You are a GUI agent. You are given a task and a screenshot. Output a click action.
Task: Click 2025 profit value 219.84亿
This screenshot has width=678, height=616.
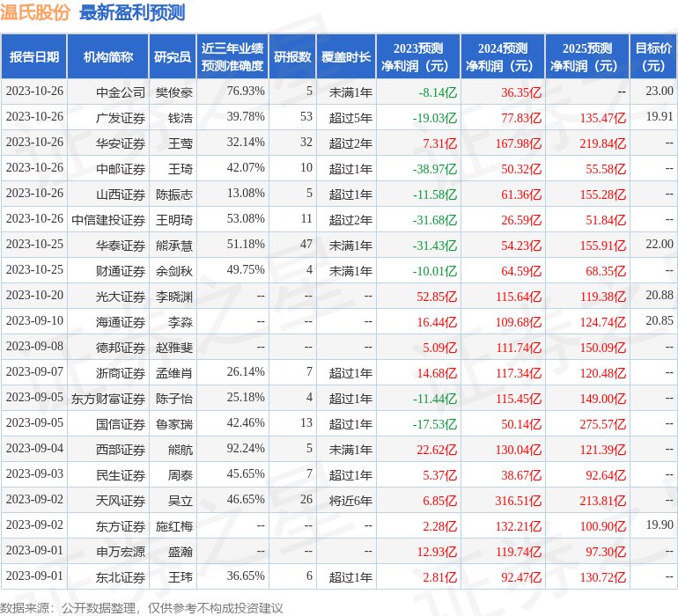[x=603, y=143]
